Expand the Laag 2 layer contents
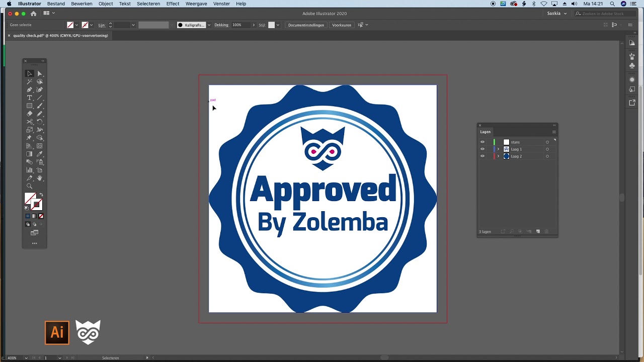Viewport: 644px width, 362px height. 499,156
